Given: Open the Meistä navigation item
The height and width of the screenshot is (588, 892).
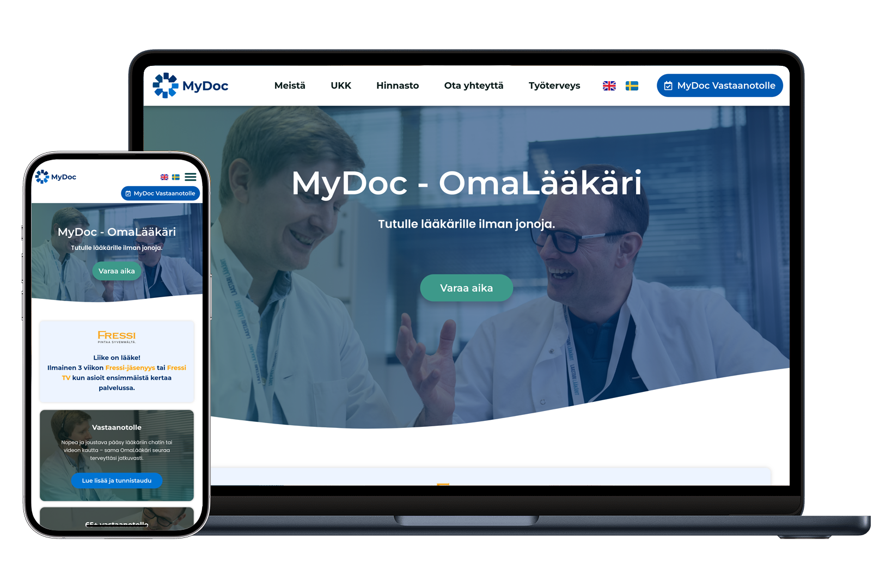Looking at the screenshot, I should (x=290, y=85).
